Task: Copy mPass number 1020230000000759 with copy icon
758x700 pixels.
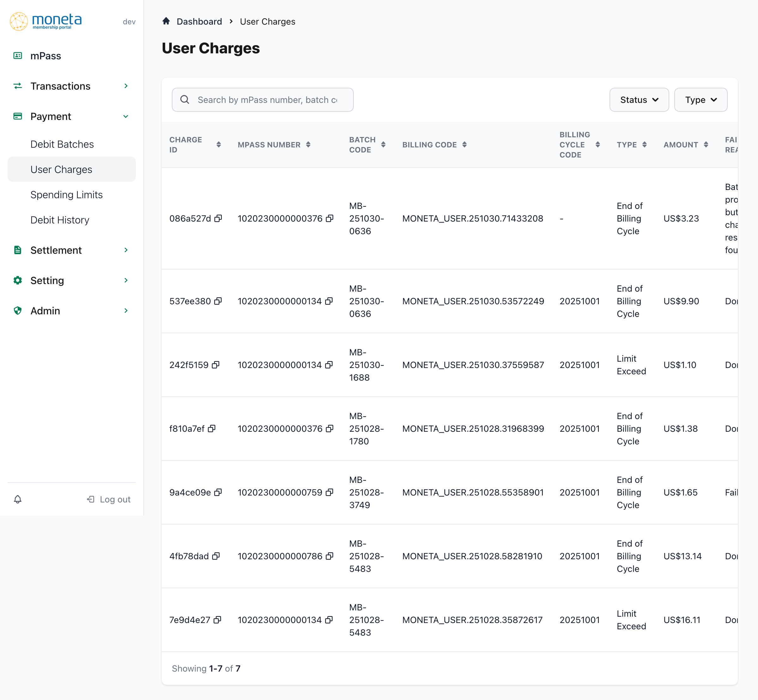Action: pyautogui.click(x=330, y=492)
